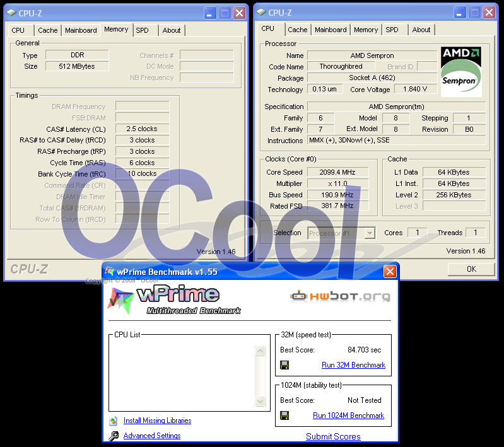Image resolution: width=504 pixels, height=447 pixels.
Task: Click the Core Speed value 2099.4 MHz
Action: [x=337, y=172]
